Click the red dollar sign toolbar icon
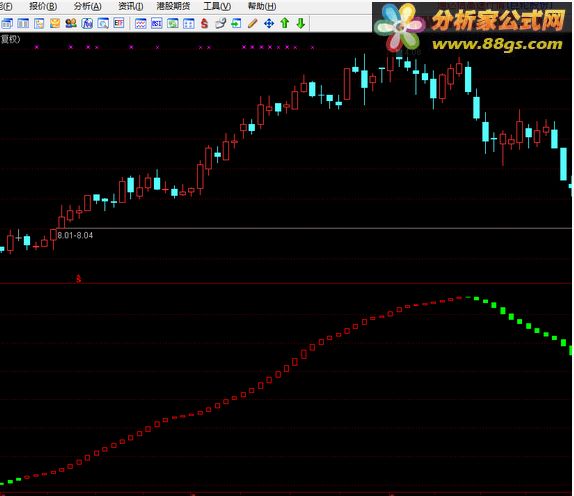Screen dimensions: 574x496 point(204,23)
